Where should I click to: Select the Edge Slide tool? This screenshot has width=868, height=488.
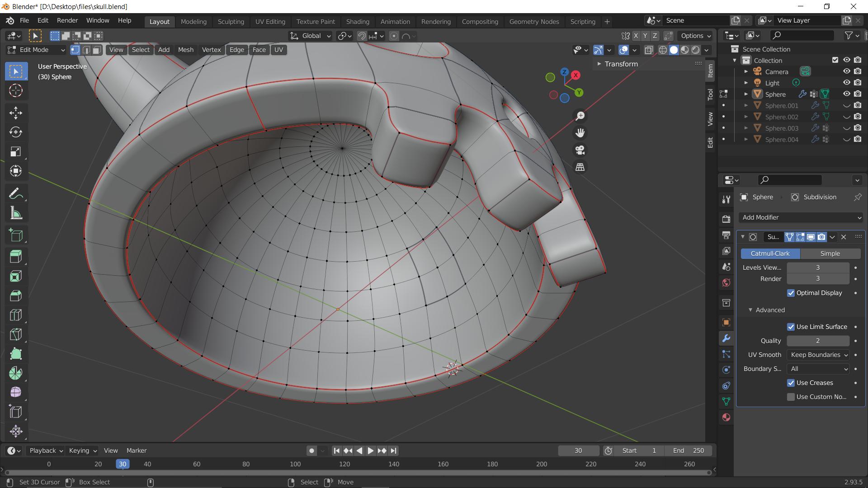coord(16,412)
